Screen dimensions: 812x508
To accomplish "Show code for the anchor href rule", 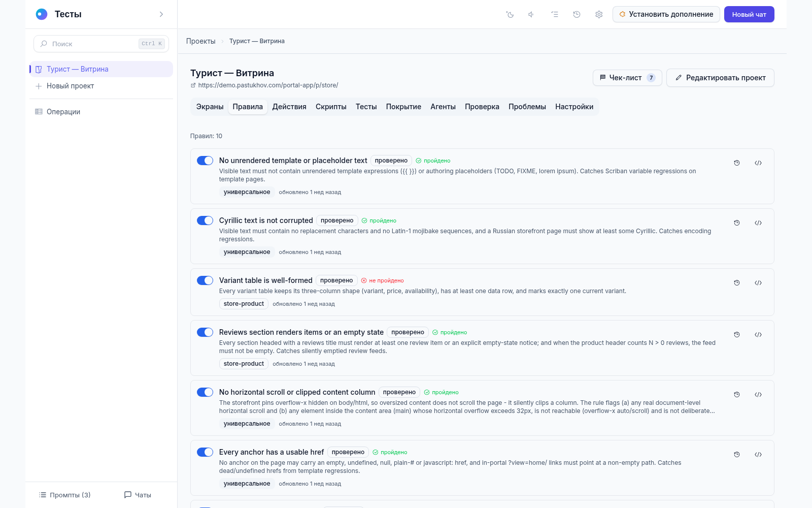I will (x=758, y=455).
